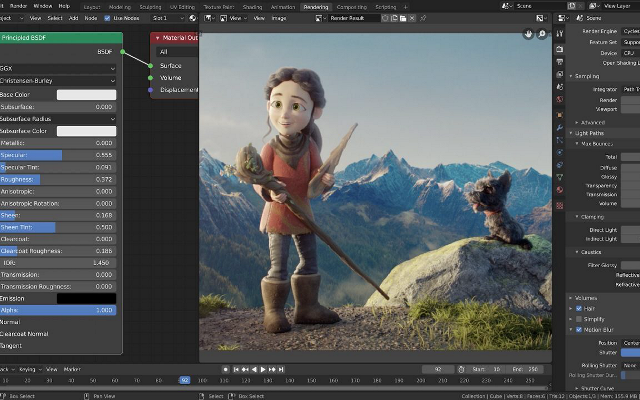This screenshot has width=640, height=400.
Task: Disable the Motion Blur checkbox
Action: [x=579, y=330]
